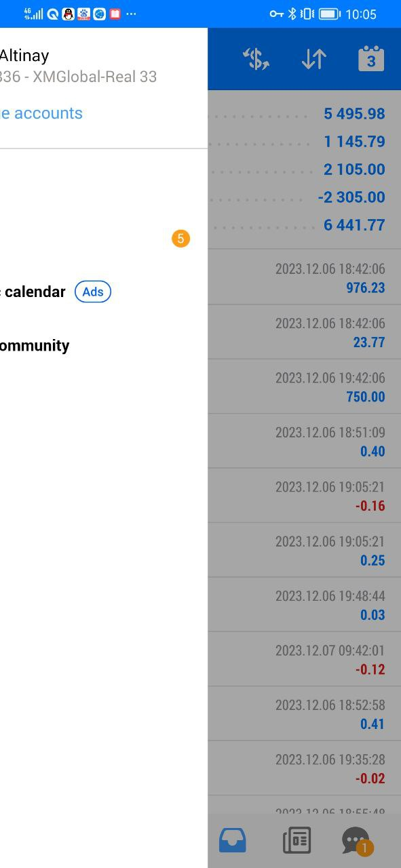Tap the orange badge showing 5
The width and height of the screenshot is (401, 868).
[x=180, y=239]
